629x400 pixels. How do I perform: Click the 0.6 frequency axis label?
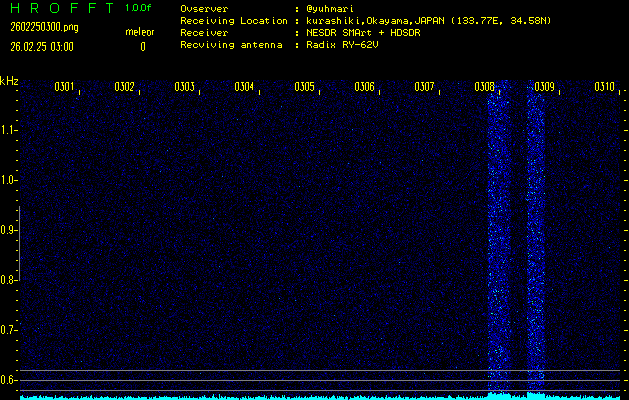9,380
